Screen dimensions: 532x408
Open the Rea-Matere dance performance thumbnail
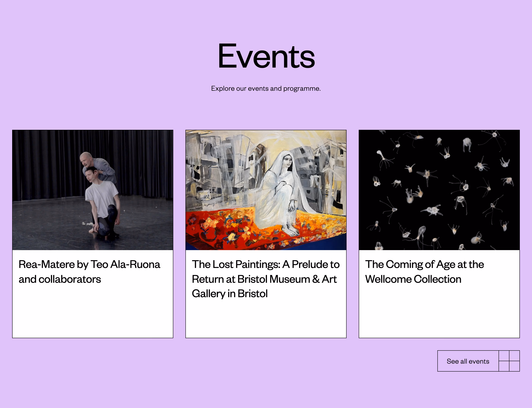(93, 190)
